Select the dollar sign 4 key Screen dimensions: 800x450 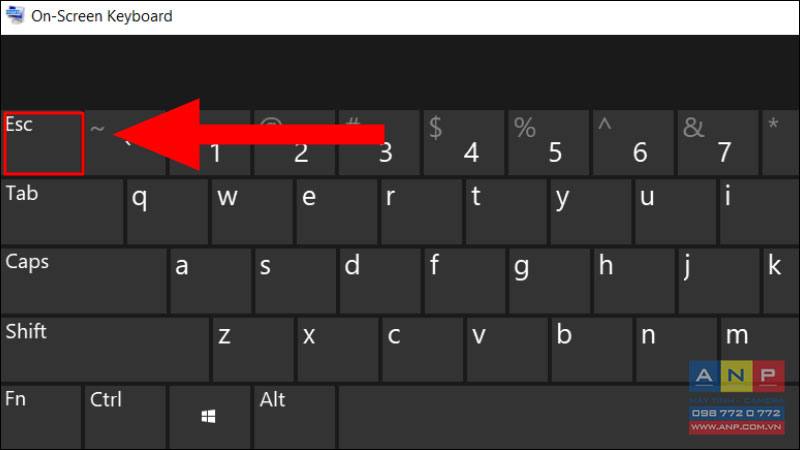pos(464,143)
